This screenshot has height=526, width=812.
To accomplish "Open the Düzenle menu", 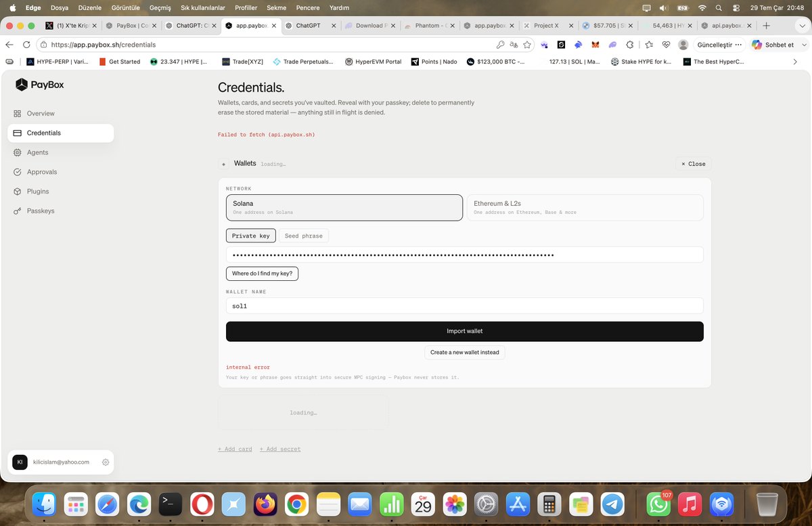I will point(89,7).
